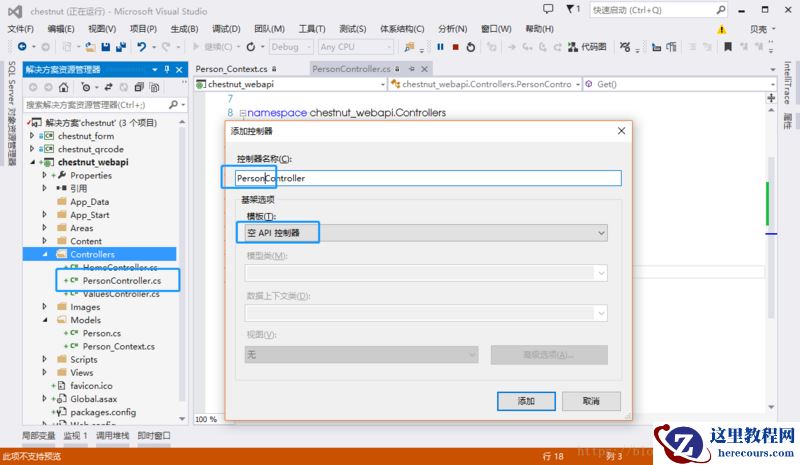Open the chestnut_webapi project dropdown in editor
Image resolution: width=800 pixels, height=465 pixels.
click(x=291, y=84)
